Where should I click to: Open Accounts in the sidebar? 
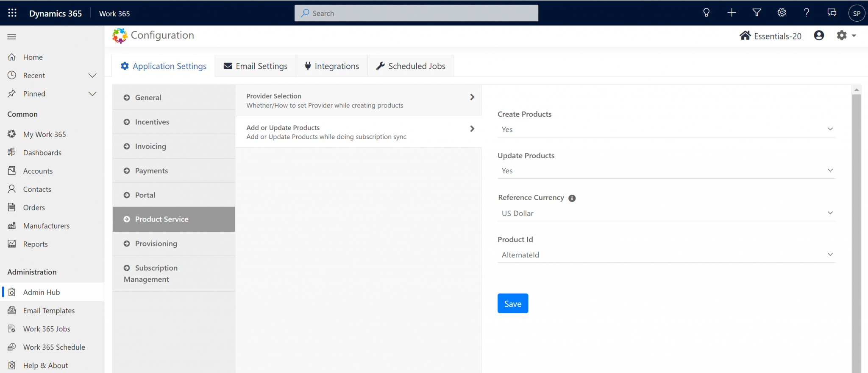(52, 171)
